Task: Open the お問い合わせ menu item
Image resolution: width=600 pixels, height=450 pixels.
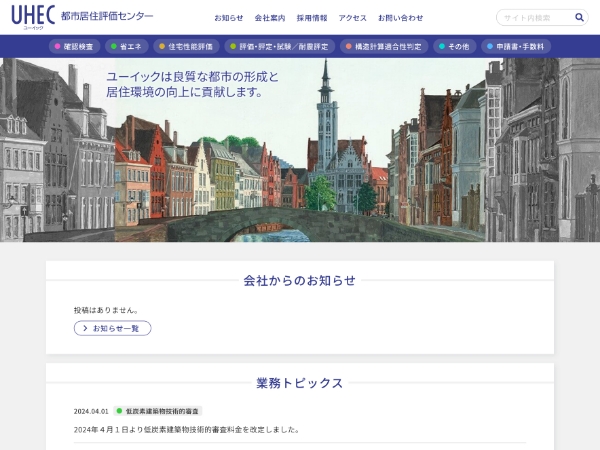Action: coord(401,18)
